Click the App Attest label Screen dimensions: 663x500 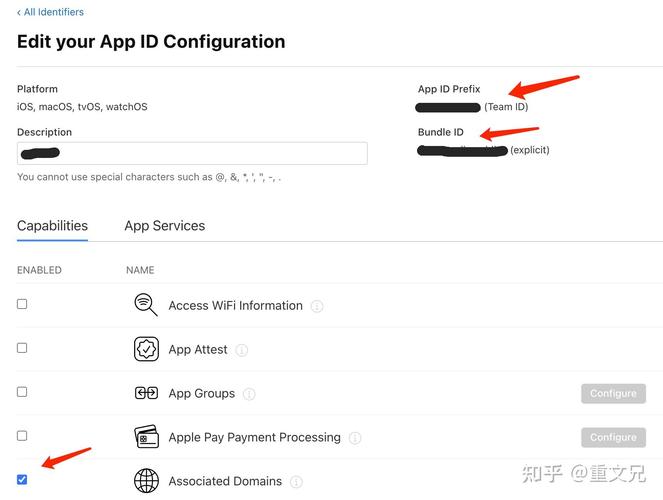tap(198, 350)
